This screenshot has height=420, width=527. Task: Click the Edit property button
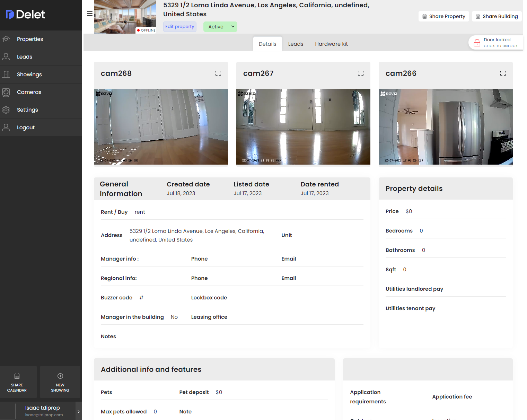coord(179,27)
